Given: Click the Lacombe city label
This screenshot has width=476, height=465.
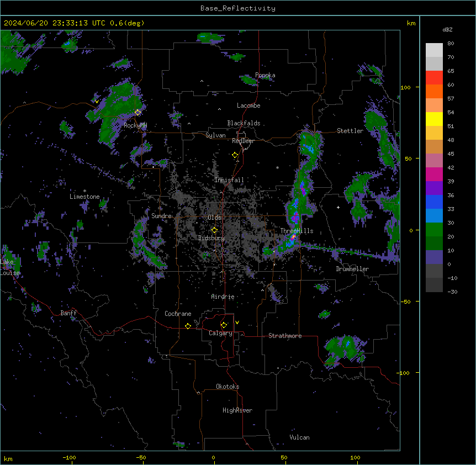Looking at the screenshot, I should pos(248,105).
